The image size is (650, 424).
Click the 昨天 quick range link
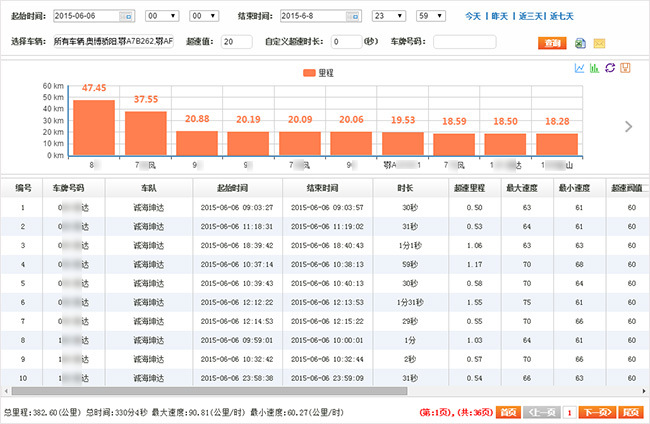[500, 16]
